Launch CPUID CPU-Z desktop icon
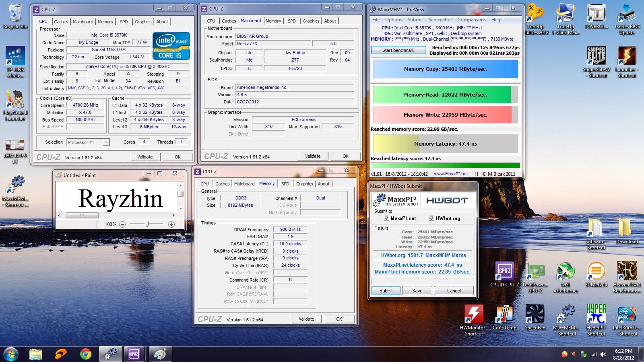 (505, 274)
